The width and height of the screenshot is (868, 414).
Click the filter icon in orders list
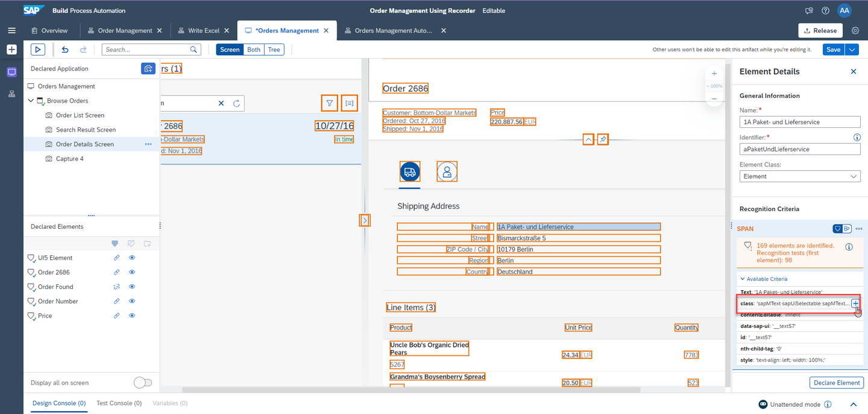(329, 103)
